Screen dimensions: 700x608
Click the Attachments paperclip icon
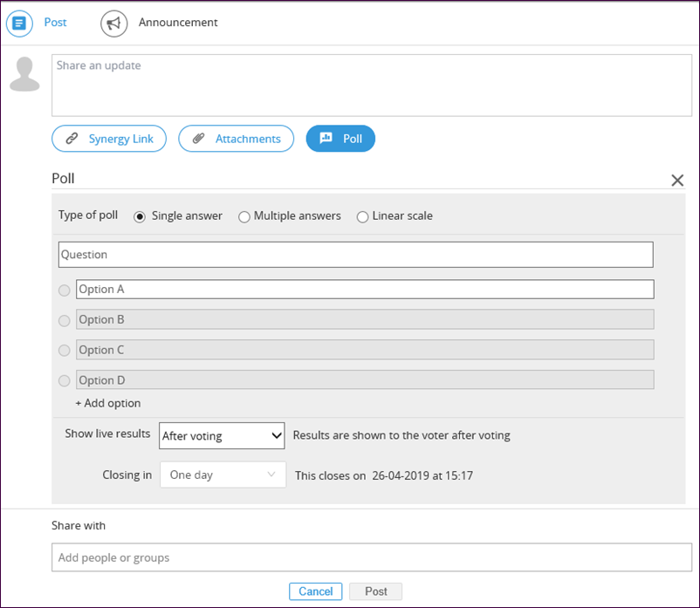[x=199, y=139]
